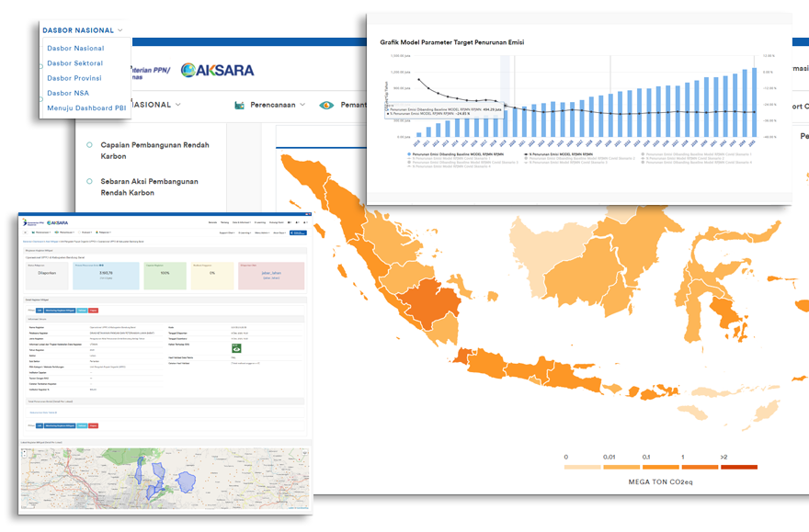Open the Menuju Dashboard PBI link
809x532 pixels.
pyautogui.click(x=86, y=108)
